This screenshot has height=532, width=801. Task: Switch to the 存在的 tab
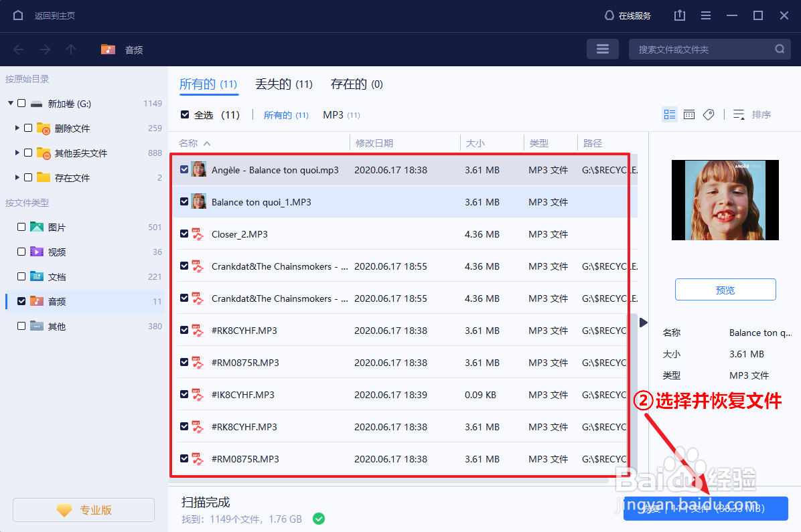356,84
